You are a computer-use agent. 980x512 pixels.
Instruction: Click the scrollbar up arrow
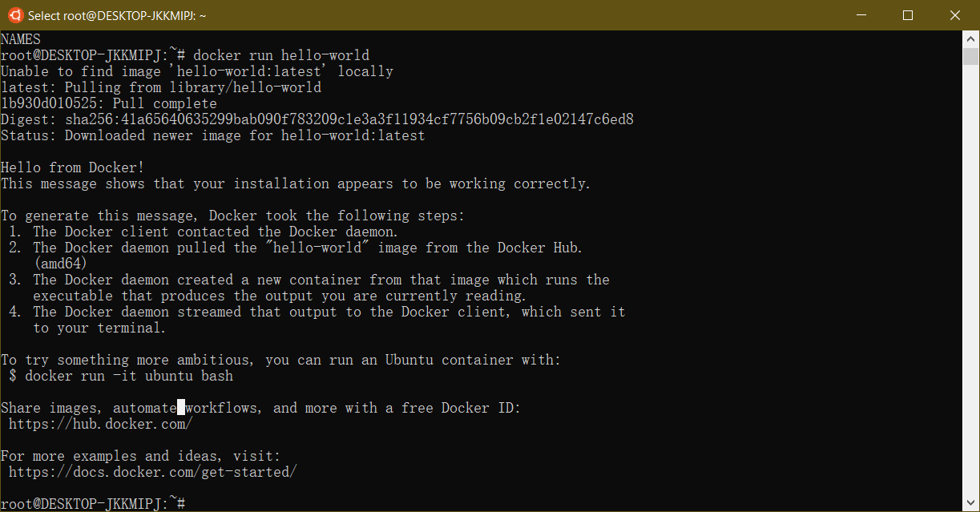(x=970, y=38)
